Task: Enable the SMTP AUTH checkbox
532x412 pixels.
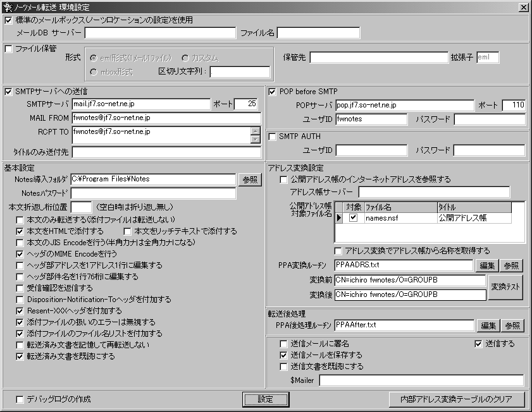Action: pos(273,136)
